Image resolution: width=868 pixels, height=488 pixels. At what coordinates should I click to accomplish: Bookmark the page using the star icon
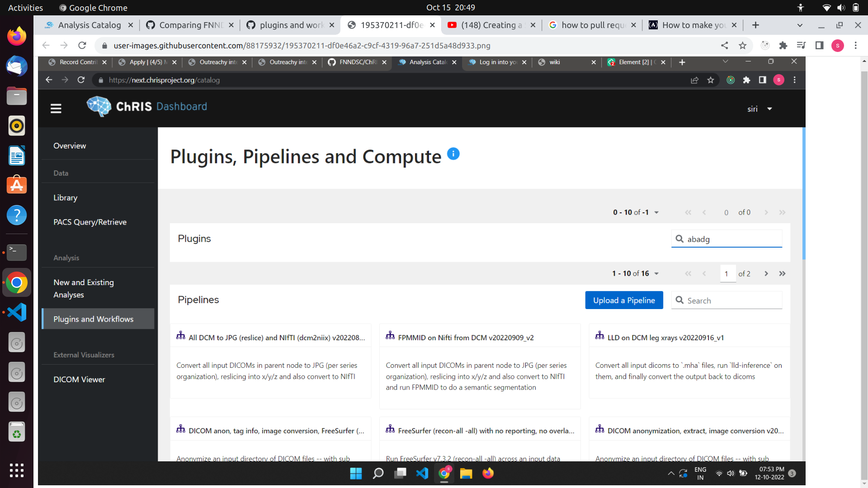(x=743, y=45)
